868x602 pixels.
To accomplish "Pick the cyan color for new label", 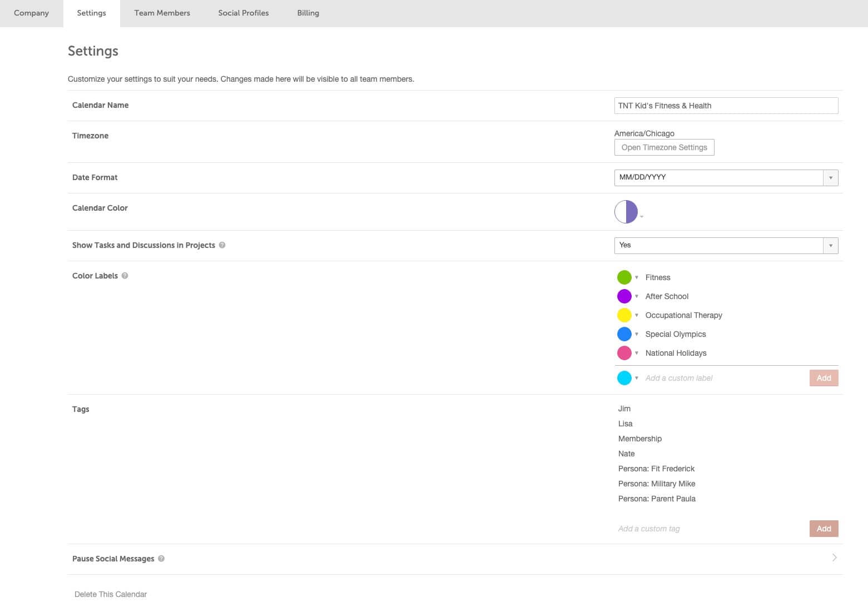I will (x=624, y=378).
